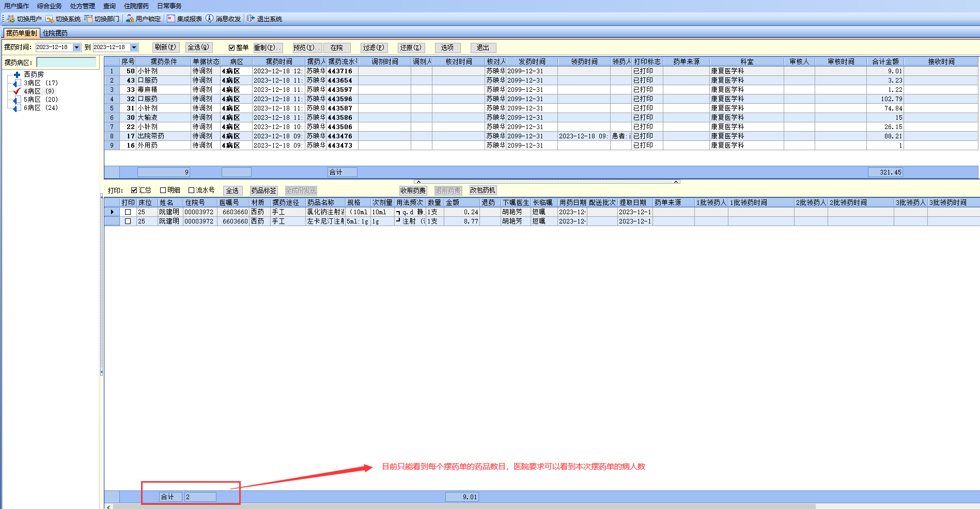Open the 住院摆药 menu in menu bar
Screen dimensions: 980x509
(x=136, y=6)
